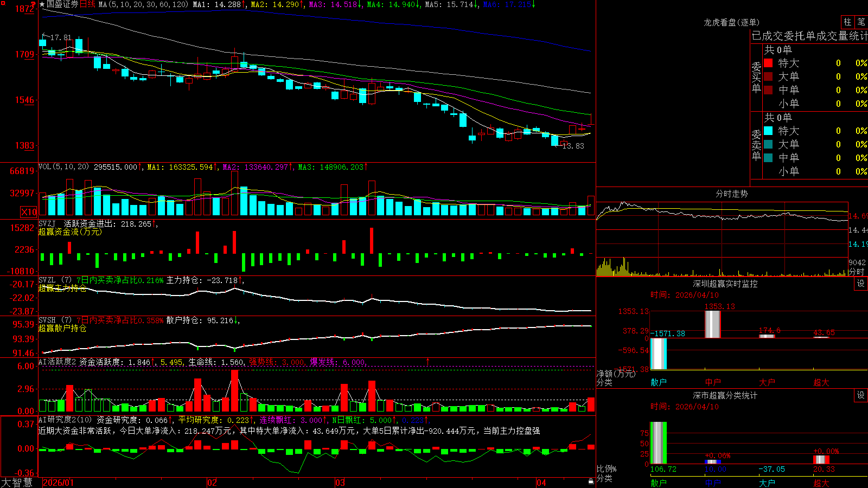This screenshot has height=488, width=868.
Task: Click the MA2: 14.290 value
Action: (275, 4)
